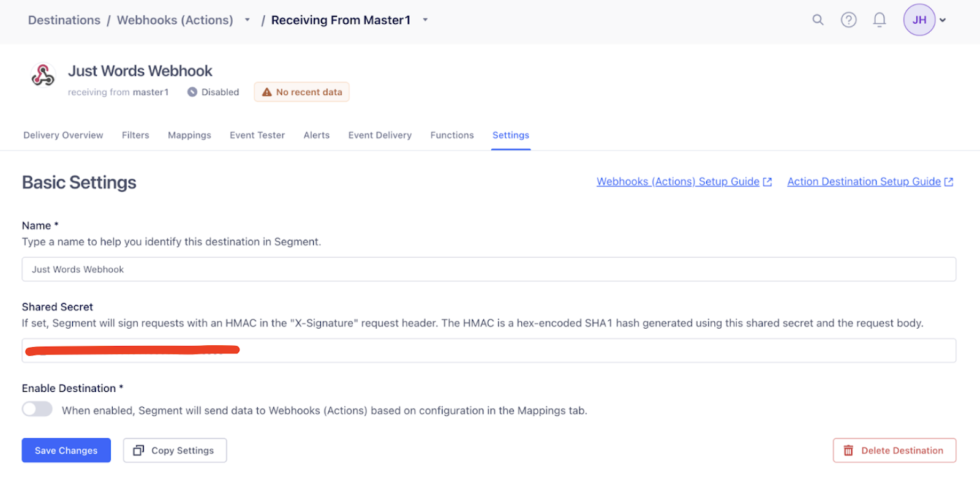
Task: Click the Copy Settings button
Action: tap(175, 450)
